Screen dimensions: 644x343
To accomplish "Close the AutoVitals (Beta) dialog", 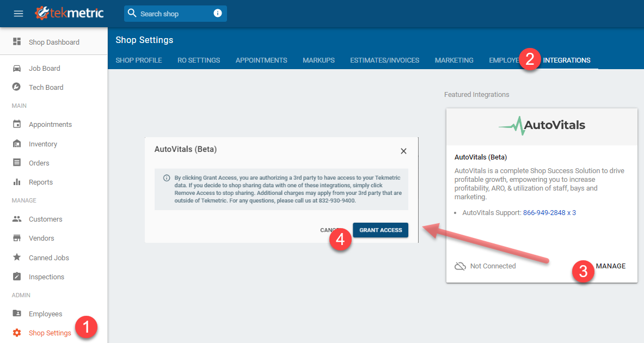I will click(x=404, y=151).
